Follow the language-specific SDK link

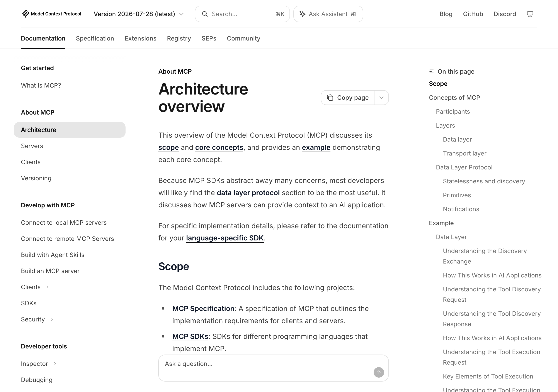tap(225, 238)
